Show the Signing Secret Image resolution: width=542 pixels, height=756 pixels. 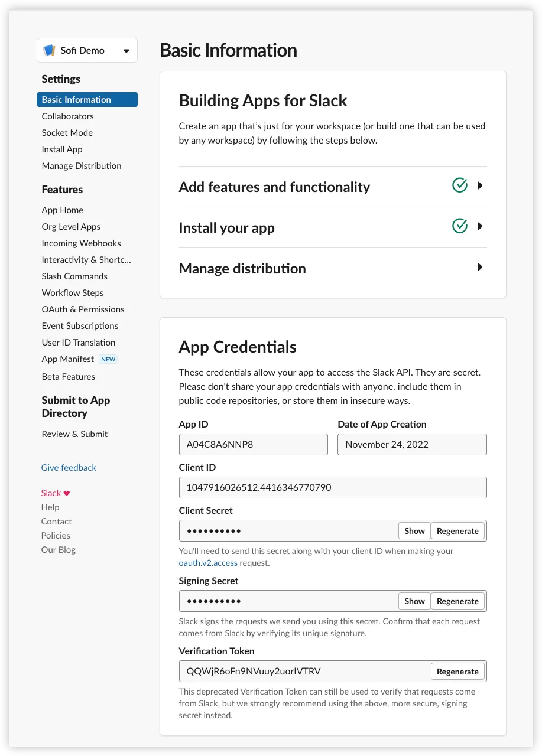414,601
